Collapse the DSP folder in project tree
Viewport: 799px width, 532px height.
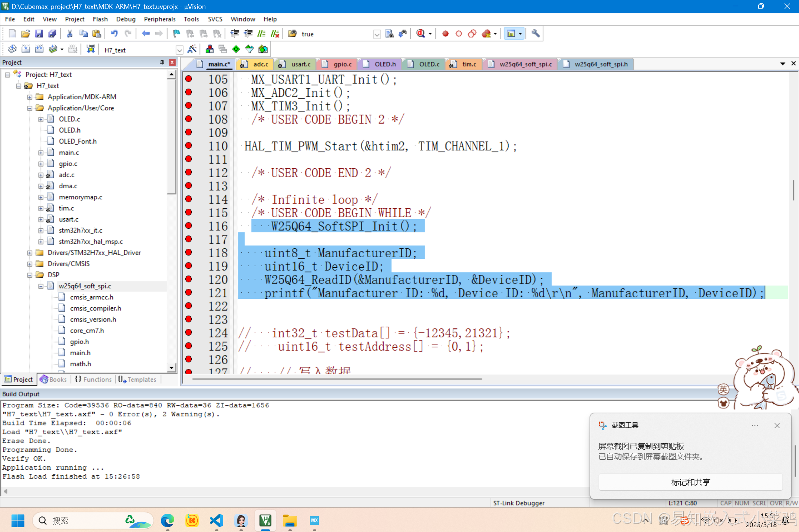tap(30, 275)
